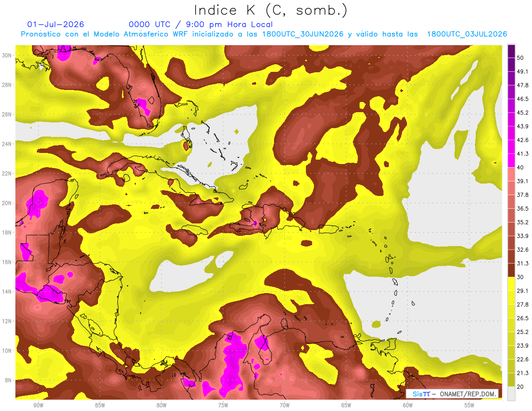Click the '75W' longitude label
The width and height of the screenshot is (532, 411).
(x=223, y=405)
